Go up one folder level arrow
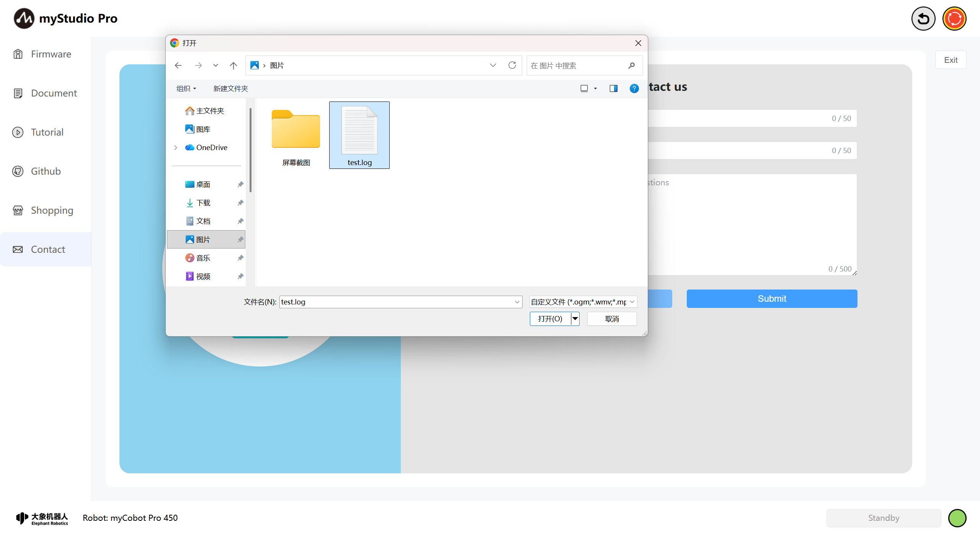 (x=233, y=65)
